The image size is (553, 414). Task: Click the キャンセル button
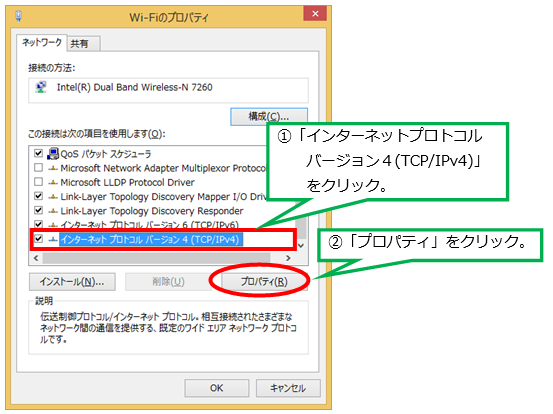point(288,388)
